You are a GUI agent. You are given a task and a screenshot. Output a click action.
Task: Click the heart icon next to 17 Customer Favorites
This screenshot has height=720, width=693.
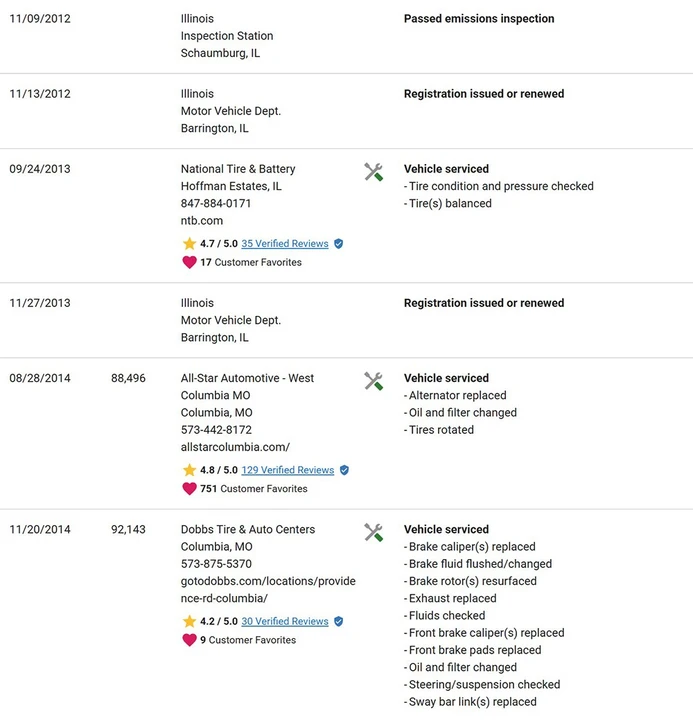pyautogui.click(x=189, y=262)
